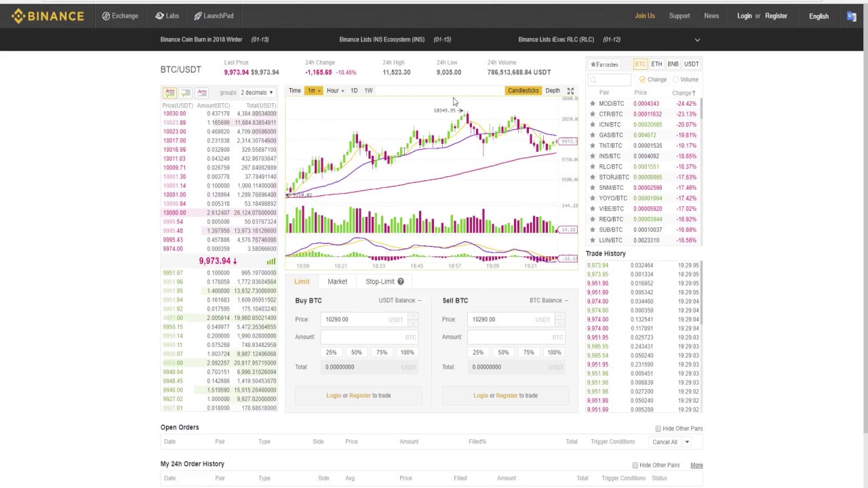Favorite the ICN/BTC pair star
868x488 pixels.
[x=593, y=125]
